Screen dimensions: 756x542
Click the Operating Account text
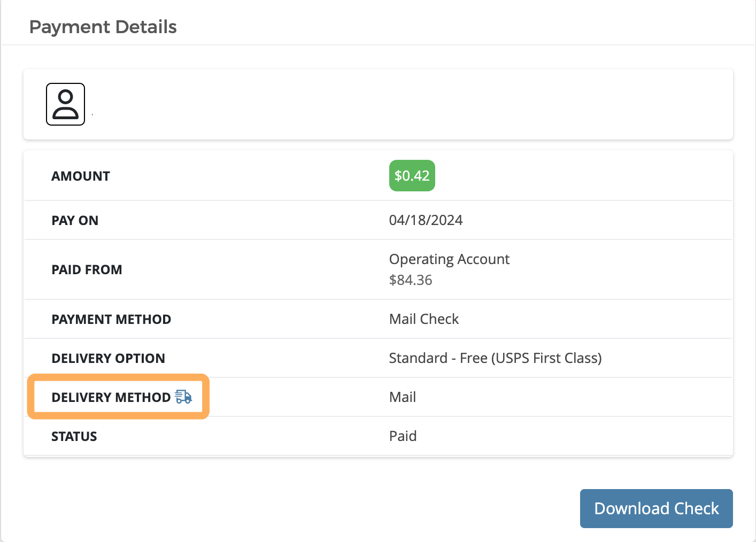click(x=449, y=259)
